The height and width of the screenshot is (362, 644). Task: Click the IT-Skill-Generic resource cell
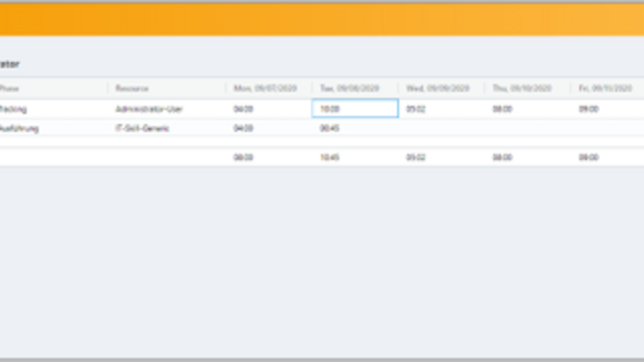click(142, 129)
